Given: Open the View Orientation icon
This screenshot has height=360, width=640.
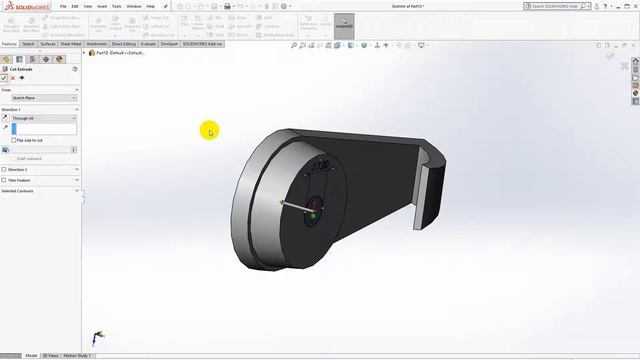Looking at the screenshot, I should (351, 45).
